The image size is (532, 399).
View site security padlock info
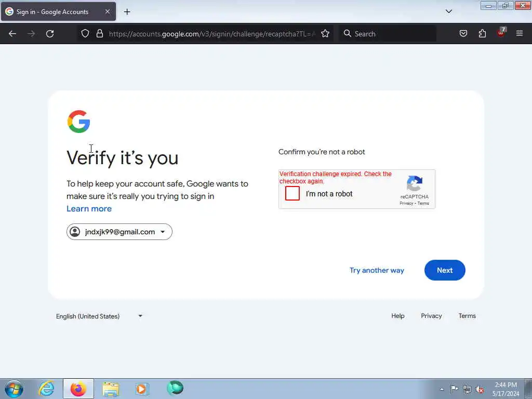(x=99, y=34)
